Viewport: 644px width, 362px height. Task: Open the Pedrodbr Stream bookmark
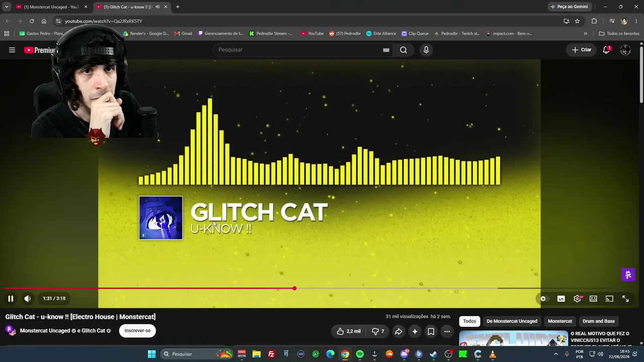click(271, 34)
